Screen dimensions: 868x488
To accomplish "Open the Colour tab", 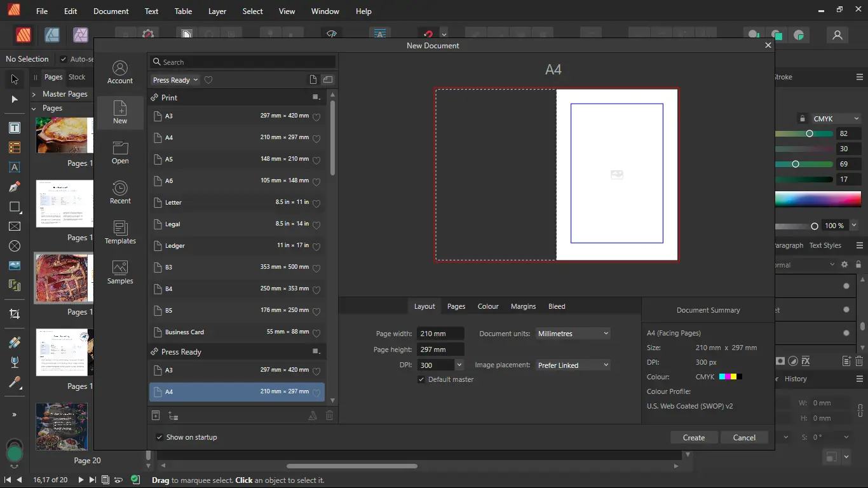I will [488, 306].
